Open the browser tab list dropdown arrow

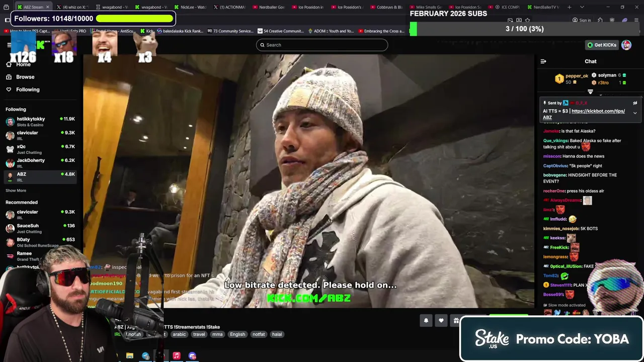click(x=582, y=7)
